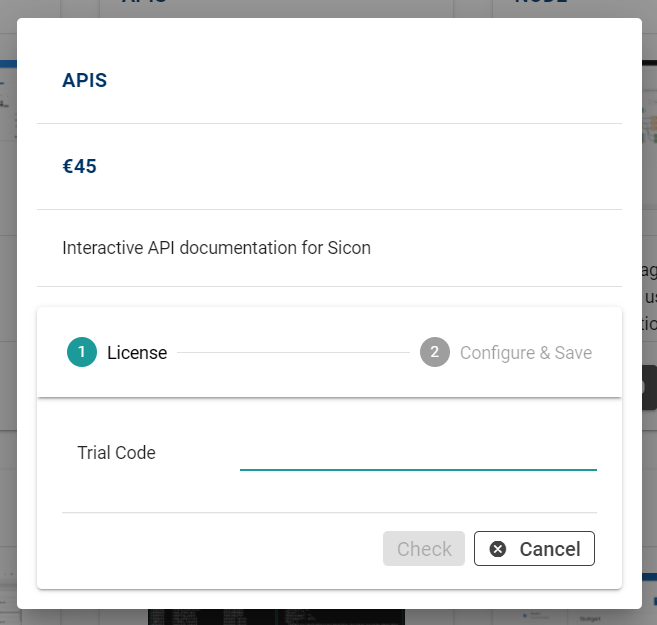
Task: Click the Trial Code label
Action: [x=116, y=453]
